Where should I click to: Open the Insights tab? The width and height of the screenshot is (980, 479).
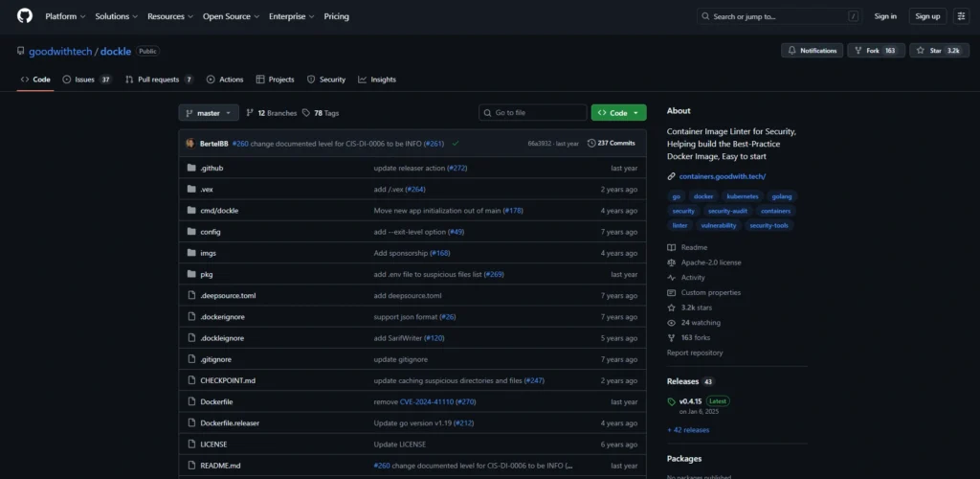click(x=377, y=80)
